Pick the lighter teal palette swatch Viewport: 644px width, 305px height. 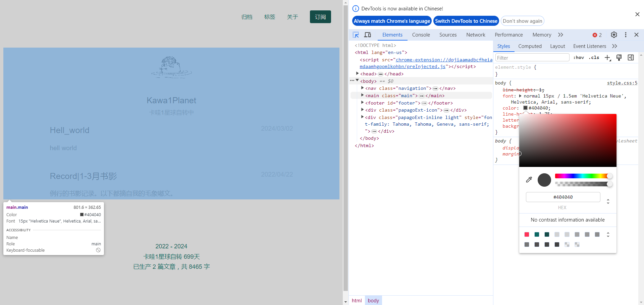[x=537, y=235]
